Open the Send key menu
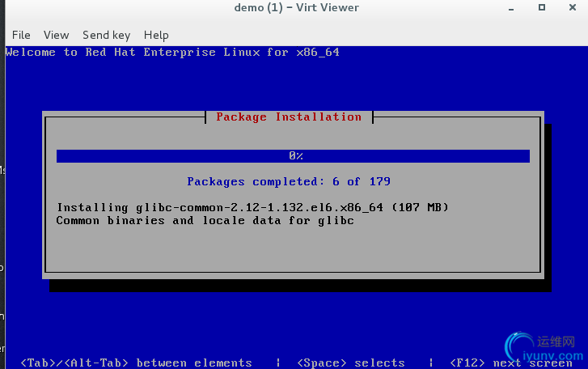The image size is (588, 369). (107, 36)
